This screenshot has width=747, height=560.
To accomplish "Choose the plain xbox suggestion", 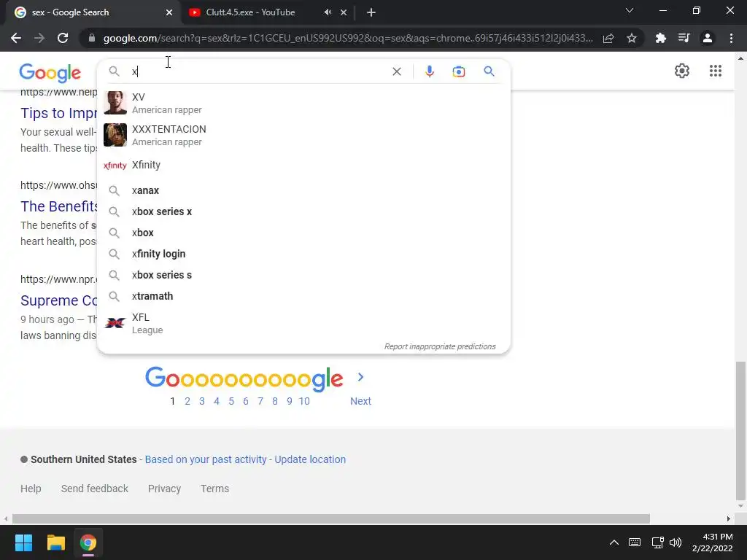I will point(303,233).
